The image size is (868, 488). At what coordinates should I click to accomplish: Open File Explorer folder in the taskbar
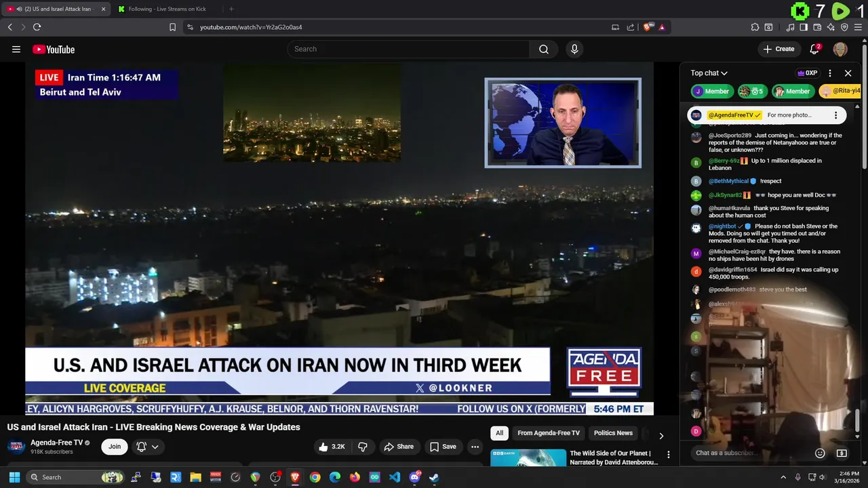click(195, 477)
